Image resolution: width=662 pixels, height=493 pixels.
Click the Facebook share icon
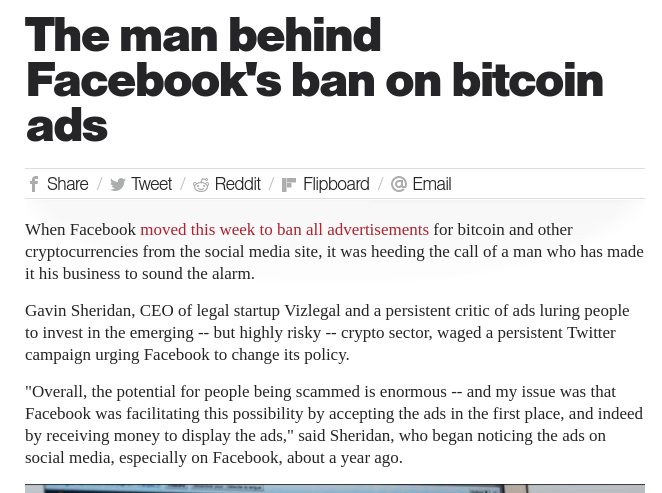click(34, 184)
